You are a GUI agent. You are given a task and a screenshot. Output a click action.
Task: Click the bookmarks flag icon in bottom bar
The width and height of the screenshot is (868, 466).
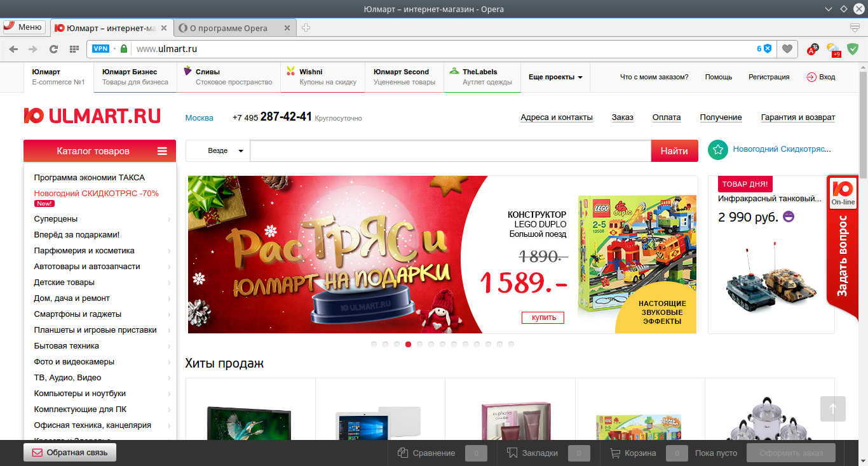coord(512,453)
